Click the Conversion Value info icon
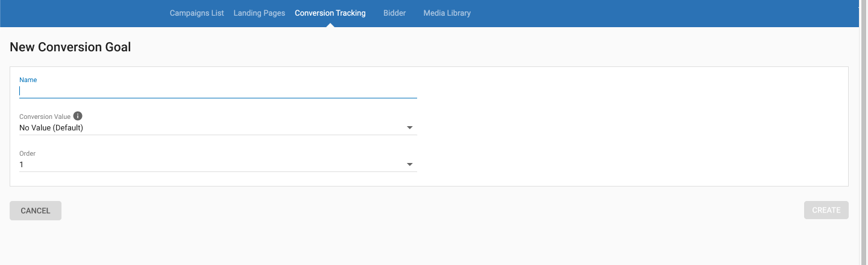This screenshot has width=868, height=265. 78,116
